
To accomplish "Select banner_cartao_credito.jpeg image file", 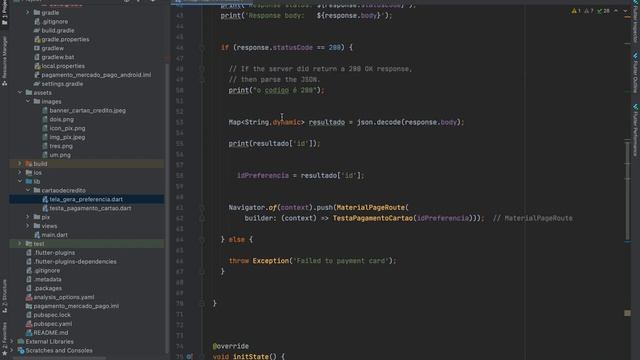I will pyautogui.click(x=87, y=110).
